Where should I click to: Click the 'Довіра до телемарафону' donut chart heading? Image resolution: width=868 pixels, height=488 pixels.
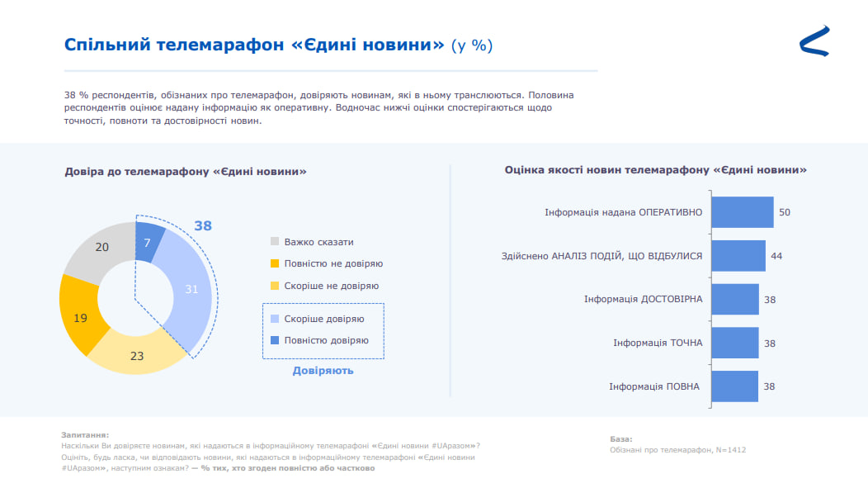point(186,172)
